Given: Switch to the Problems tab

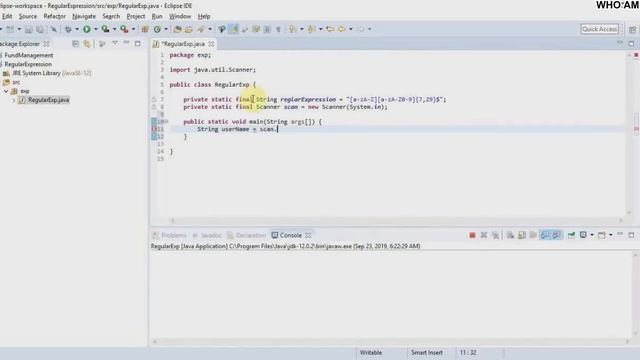Looking at the screenshot, I should [x=169, y=236].
